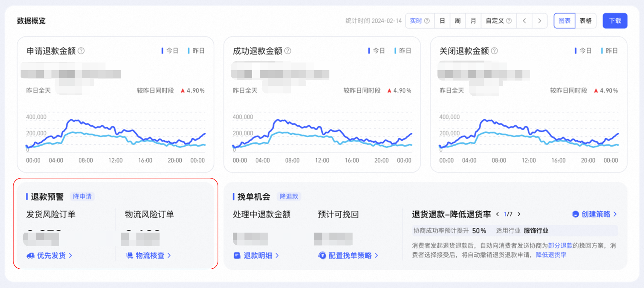
Task: Switch to 表格 table view
Action: (x=586, y=21)
